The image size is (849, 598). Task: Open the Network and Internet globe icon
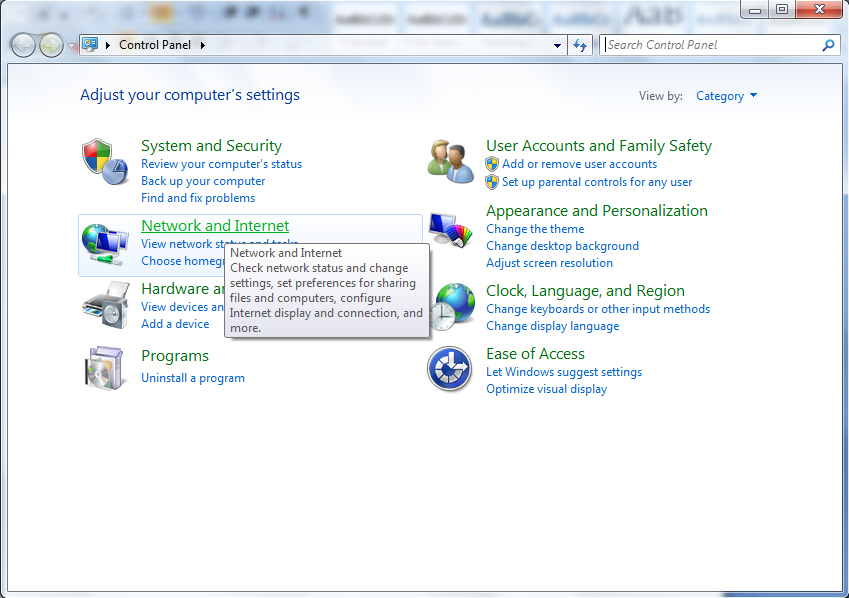tap(105, 244)
